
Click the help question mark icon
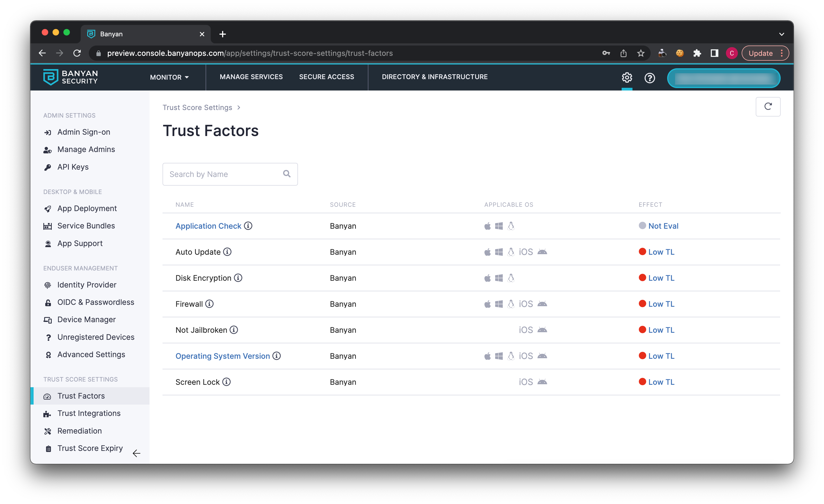coord(650,78)
